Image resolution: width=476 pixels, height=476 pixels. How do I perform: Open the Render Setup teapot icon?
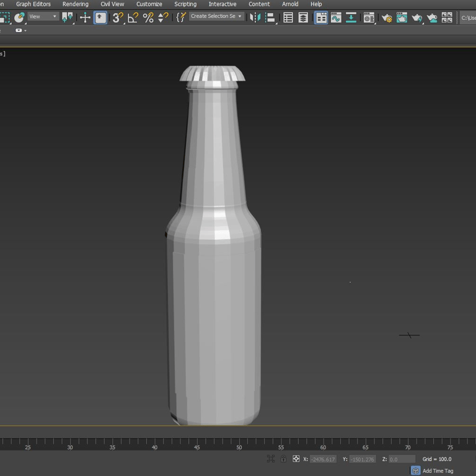pyautogui.click(x=387, y=18)
